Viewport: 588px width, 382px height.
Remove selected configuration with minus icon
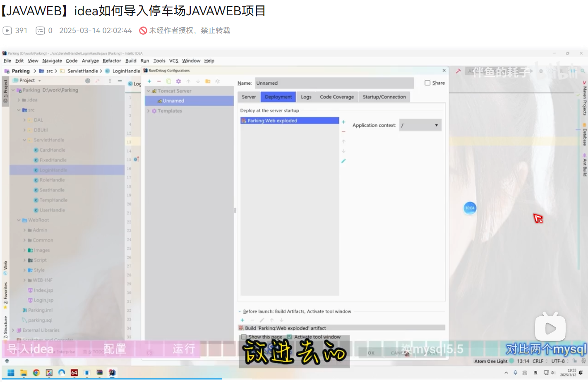[x=159, y=81]
